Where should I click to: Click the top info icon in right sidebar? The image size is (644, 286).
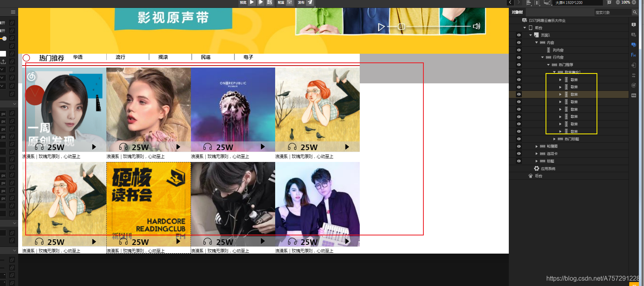click(633, 24)
